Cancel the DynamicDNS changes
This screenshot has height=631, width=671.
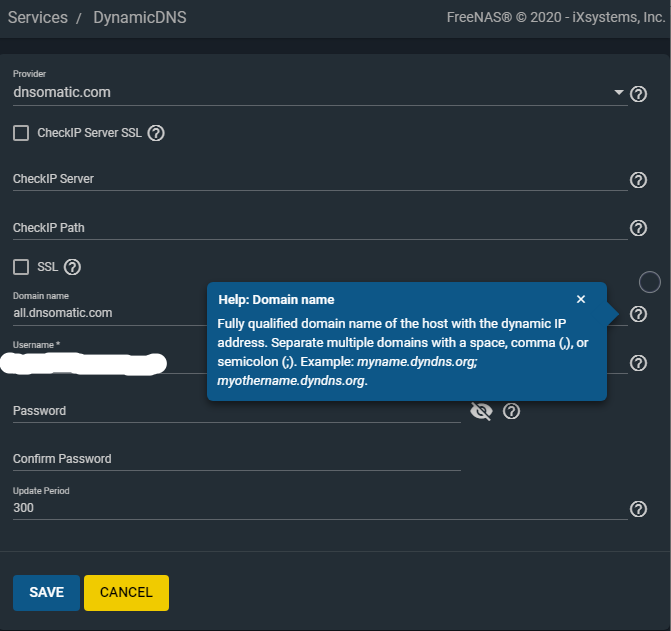tap(126, 592)
